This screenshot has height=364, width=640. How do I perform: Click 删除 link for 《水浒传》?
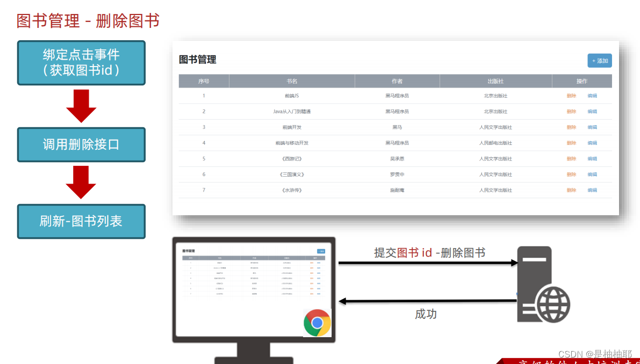(x=571, y=190)
